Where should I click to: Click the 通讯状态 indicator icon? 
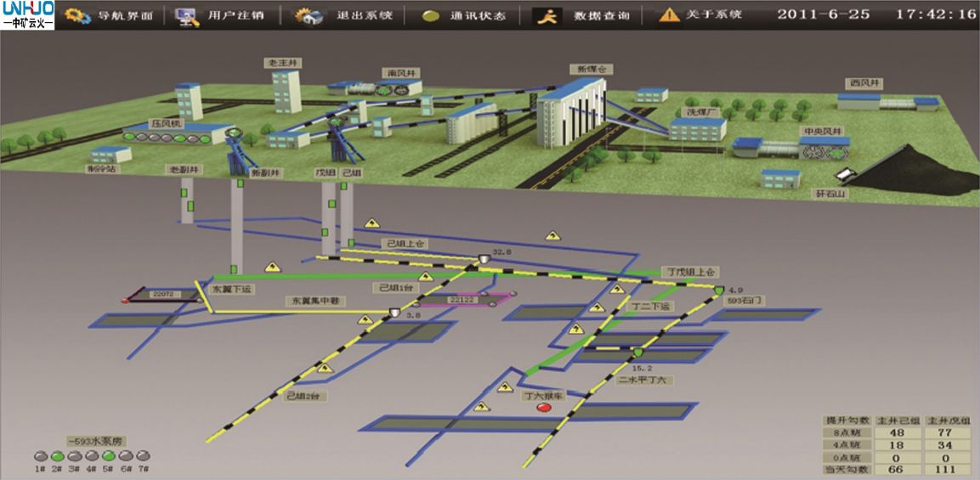pos(431,16)
